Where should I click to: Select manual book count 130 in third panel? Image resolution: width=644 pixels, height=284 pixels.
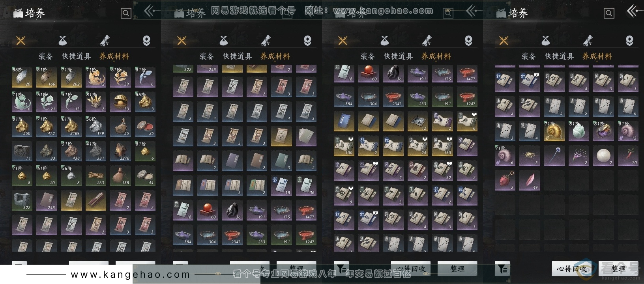(x=442, y=146)
